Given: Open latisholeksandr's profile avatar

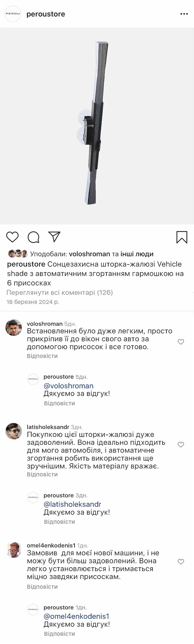Looking at the screenshot, I should [14, 431].
